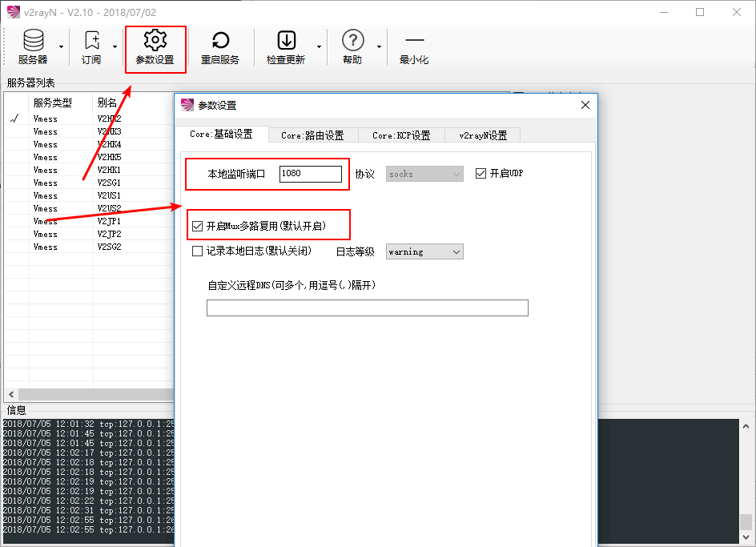Image resolution: width=756 pixels, height=547 pixels.
Task: Switch to Core:KCP设置 tab
Action: tap(401, 135)
